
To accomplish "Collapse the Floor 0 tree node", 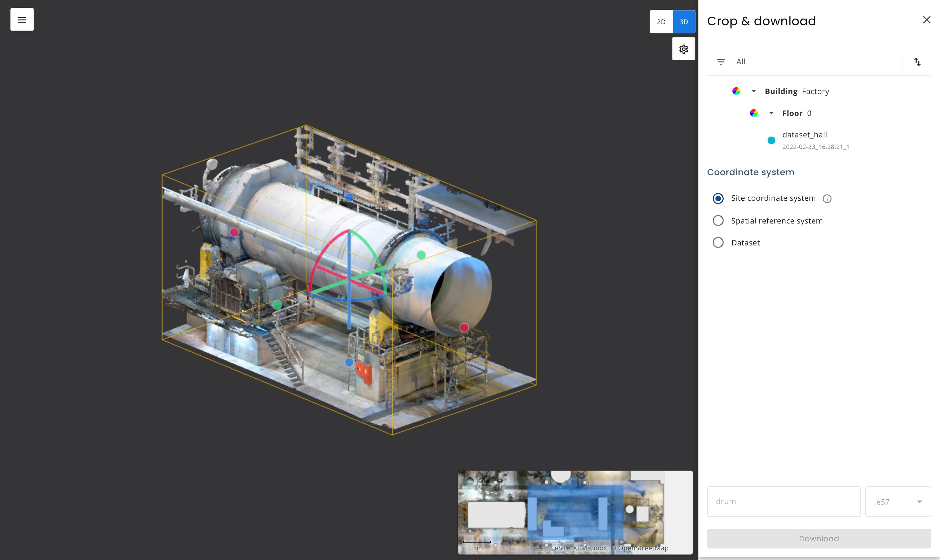I will (x=771, y=113).
